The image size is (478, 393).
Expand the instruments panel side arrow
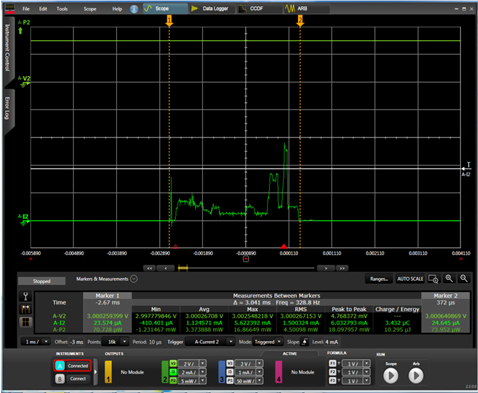pos(96,372)
